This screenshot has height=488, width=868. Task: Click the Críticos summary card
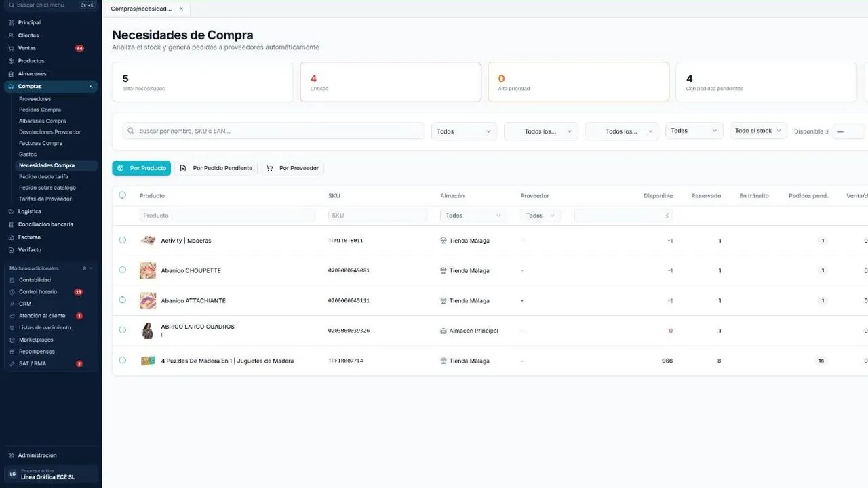(x=391, y=82)
